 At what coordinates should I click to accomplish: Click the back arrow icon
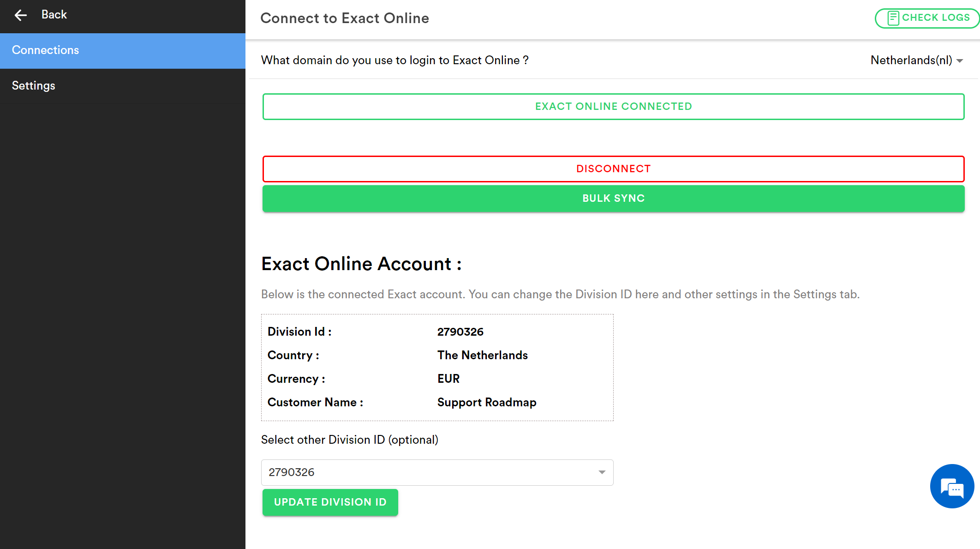[x=21, y=15]
